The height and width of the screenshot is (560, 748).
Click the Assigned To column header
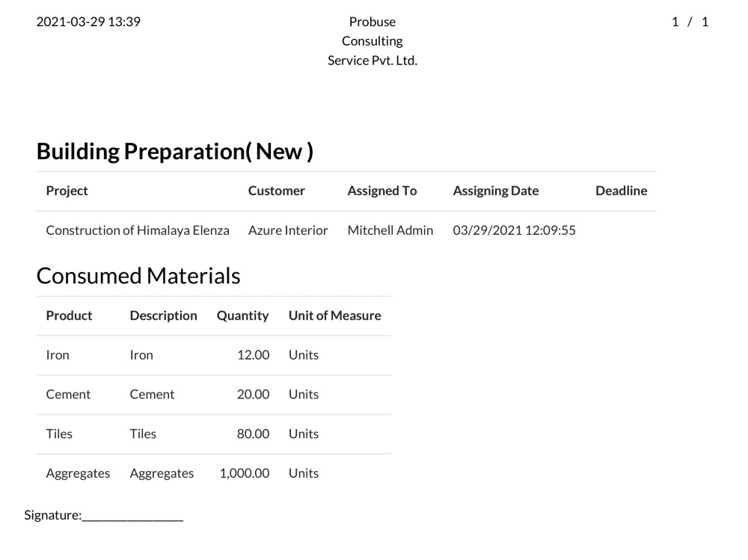381,191
